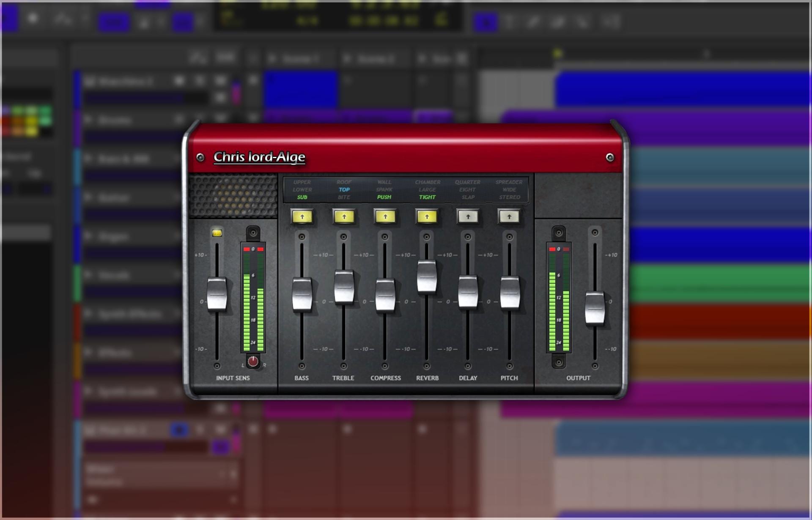The width and height of the screenshot is (812, 520).
Task: Select the UPPER bass mode label
Action: click(302, 182)
